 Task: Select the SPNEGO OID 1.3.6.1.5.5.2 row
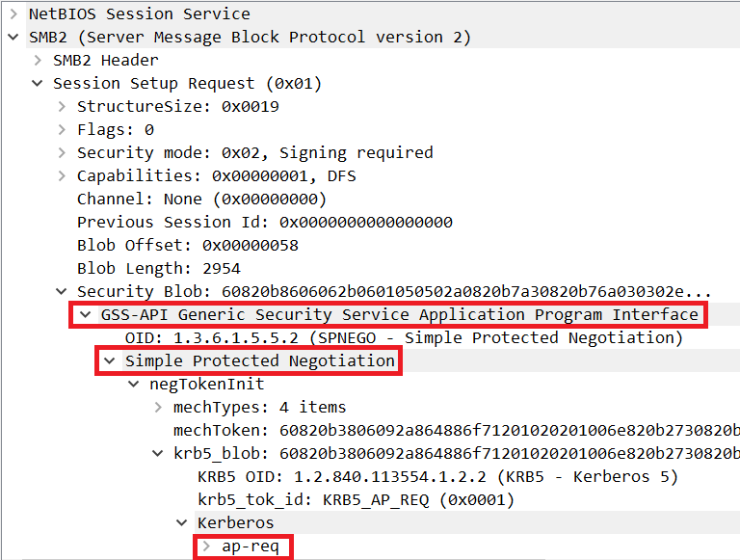point(403,338)
